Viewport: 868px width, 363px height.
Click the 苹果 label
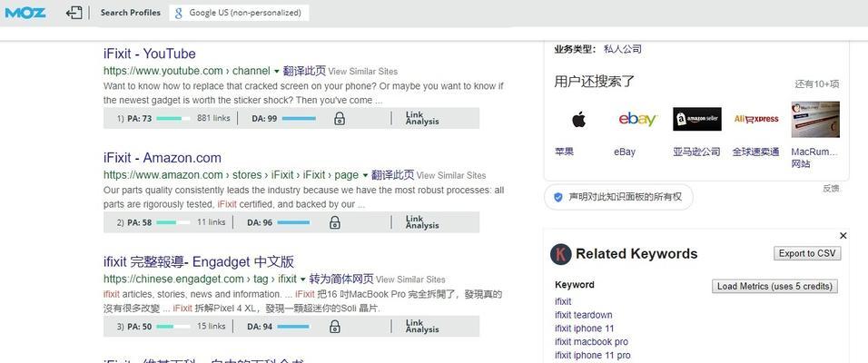click(x=564, y=152)
